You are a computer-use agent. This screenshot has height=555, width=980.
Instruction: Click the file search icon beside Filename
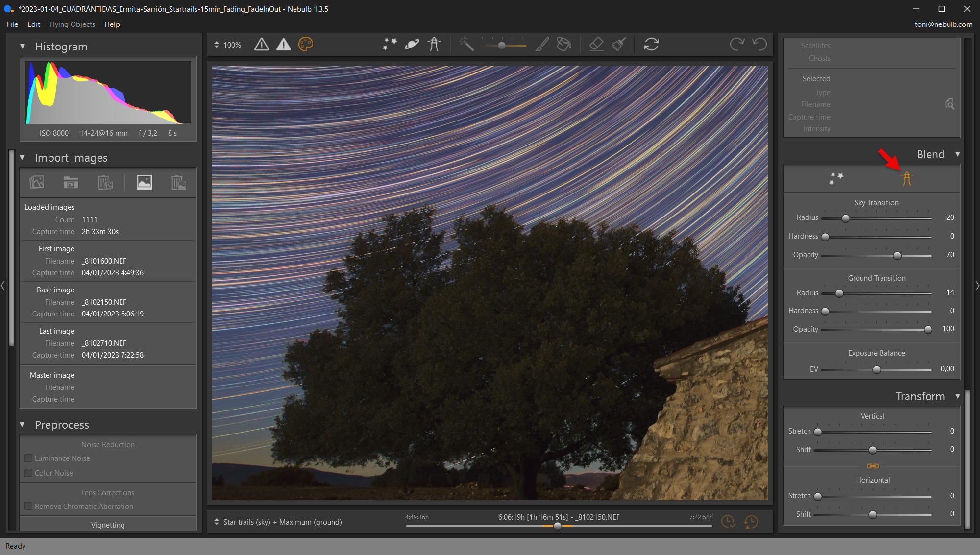pos(949,104)
